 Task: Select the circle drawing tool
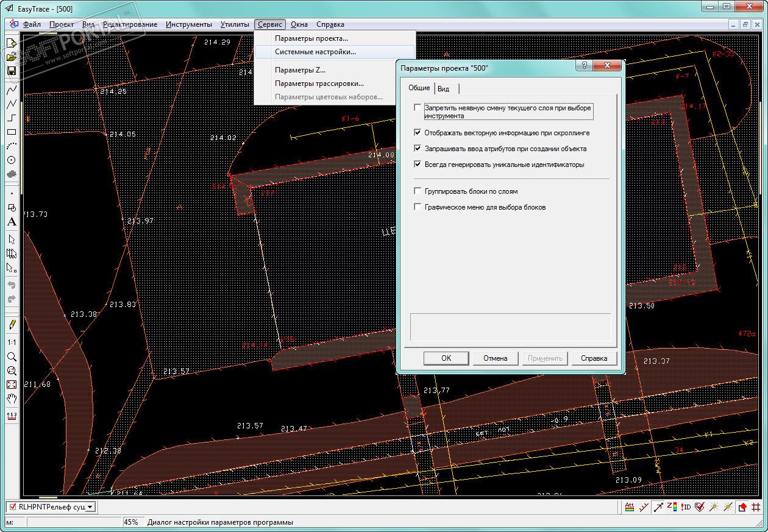pyautogui.click(x=12, y=160)
